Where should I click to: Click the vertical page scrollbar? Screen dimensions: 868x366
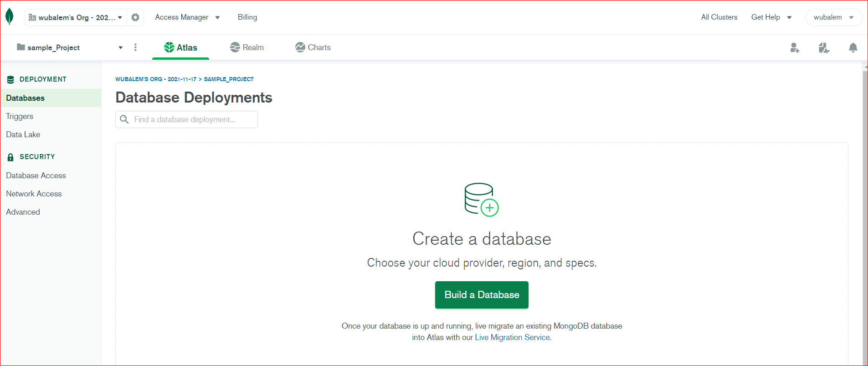[865, 214]
